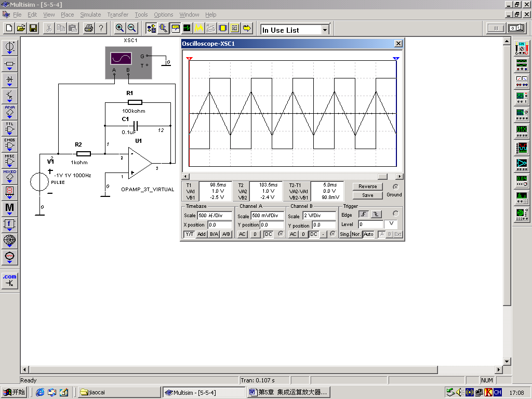
Task: Select the Spectrum Analyzer instrument icon
Action: tap(522, 197)
